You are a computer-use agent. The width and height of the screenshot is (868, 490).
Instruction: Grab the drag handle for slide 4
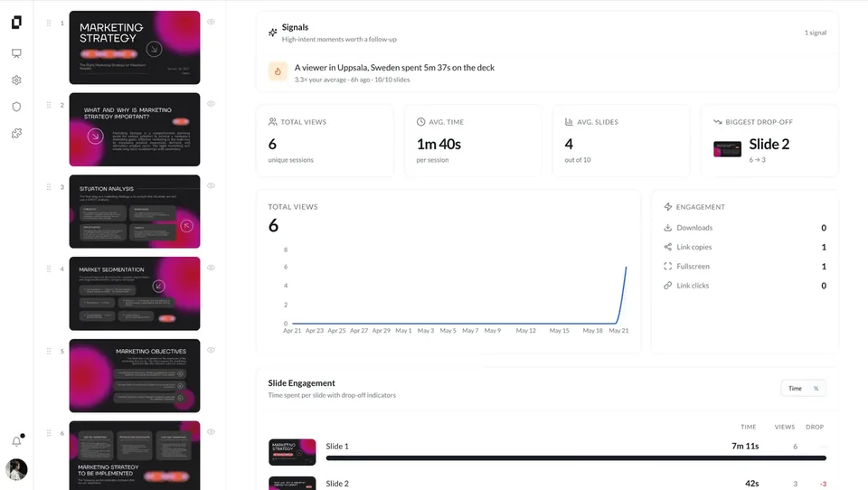coord(49,269)
